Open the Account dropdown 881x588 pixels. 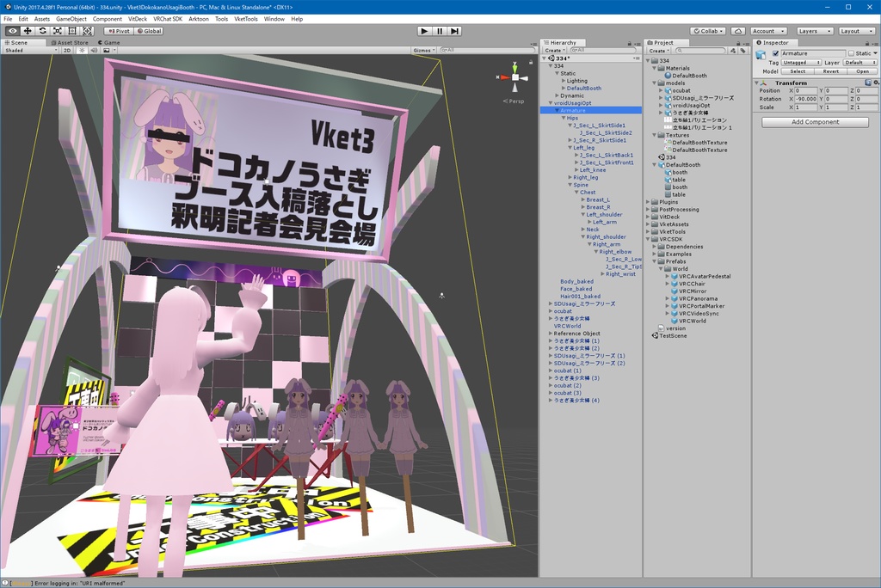point(768,31)
